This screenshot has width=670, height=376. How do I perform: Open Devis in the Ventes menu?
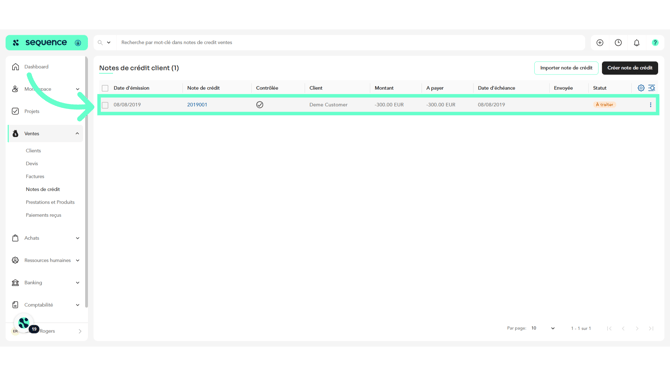click(x=32, y=163)
